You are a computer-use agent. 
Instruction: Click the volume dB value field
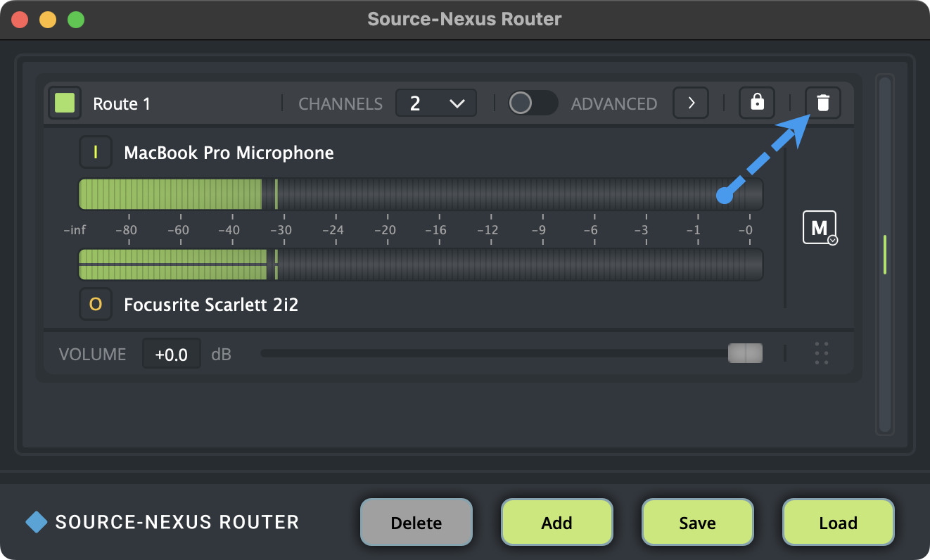pos(172,354)
